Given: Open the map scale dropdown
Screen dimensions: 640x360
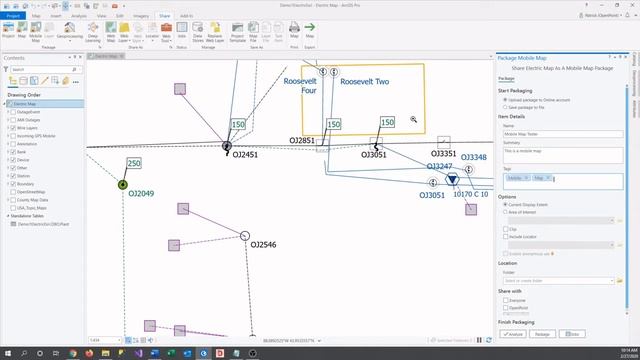Looking at the screenshot, I should (119, 340).
